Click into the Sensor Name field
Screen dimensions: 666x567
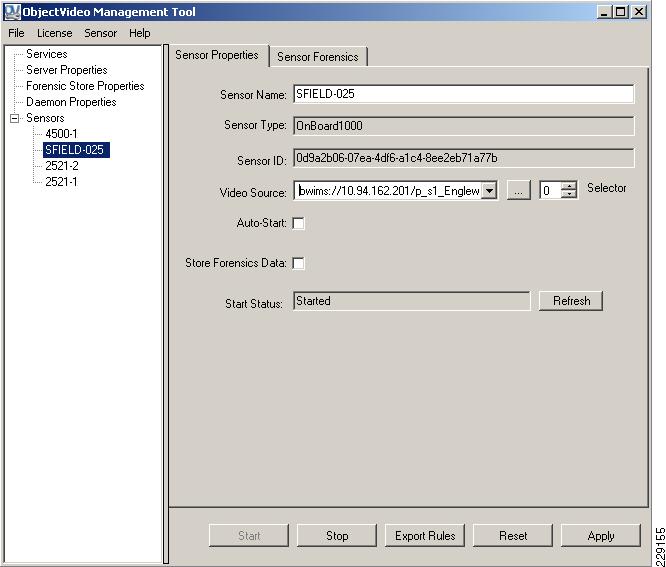tap(463, 94)
